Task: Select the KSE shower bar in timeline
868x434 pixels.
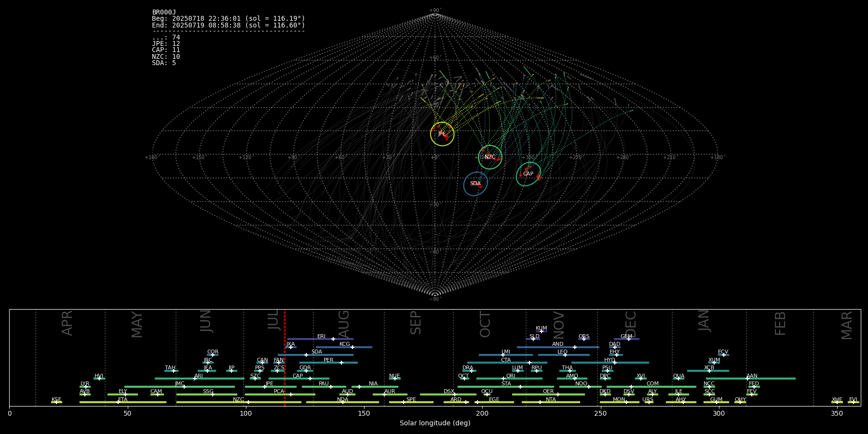Action: 56,402
